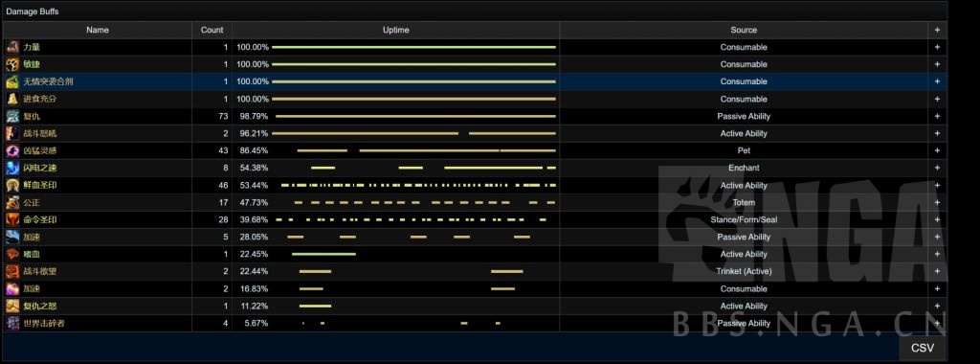Open the 凶猛灵感 name link
Viewport: 980px width, 364px height.
click(40, 150)
